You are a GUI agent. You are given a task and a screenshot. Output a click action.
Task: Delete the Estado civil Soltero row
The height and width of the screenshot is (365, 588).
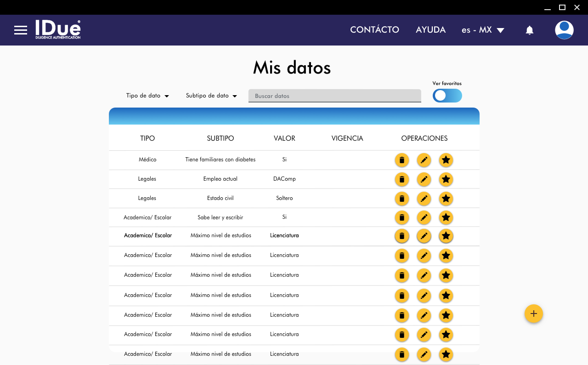(401, 199)
